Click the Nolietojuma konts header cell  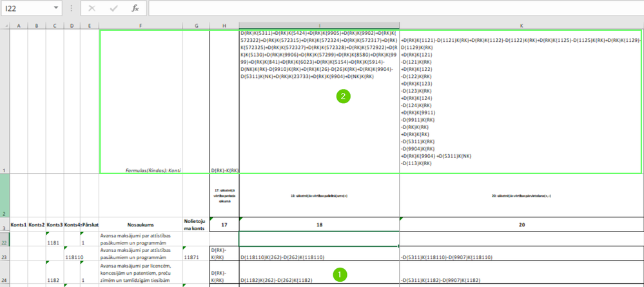[x=197, y=224]
